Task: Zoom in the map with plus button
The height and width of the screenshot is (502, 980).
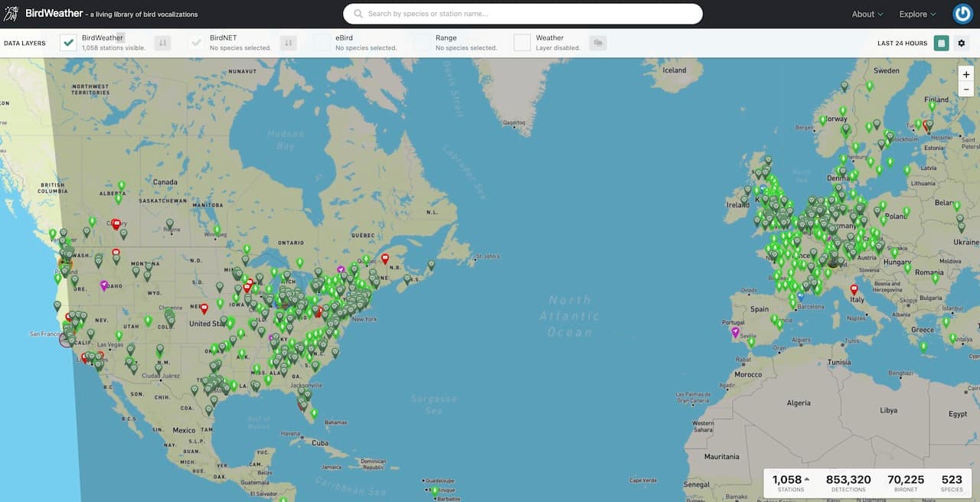Action: (x=966, y=74)
